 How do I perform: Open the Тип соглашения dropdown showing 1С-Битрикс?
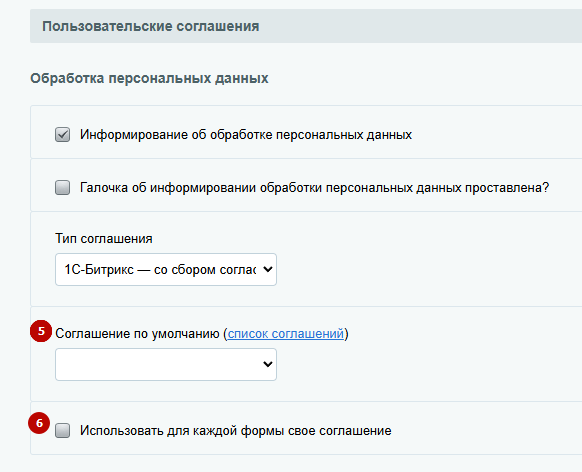166,269
